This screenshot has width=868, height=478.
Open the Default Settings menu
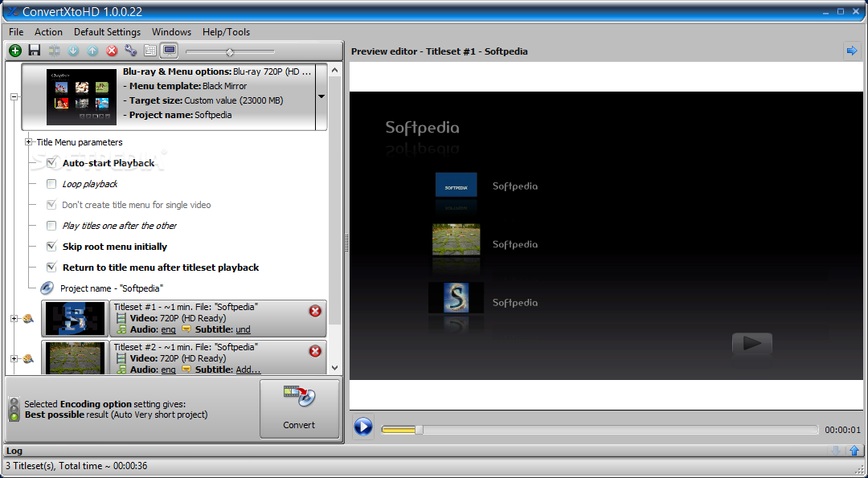coord(108,32)
